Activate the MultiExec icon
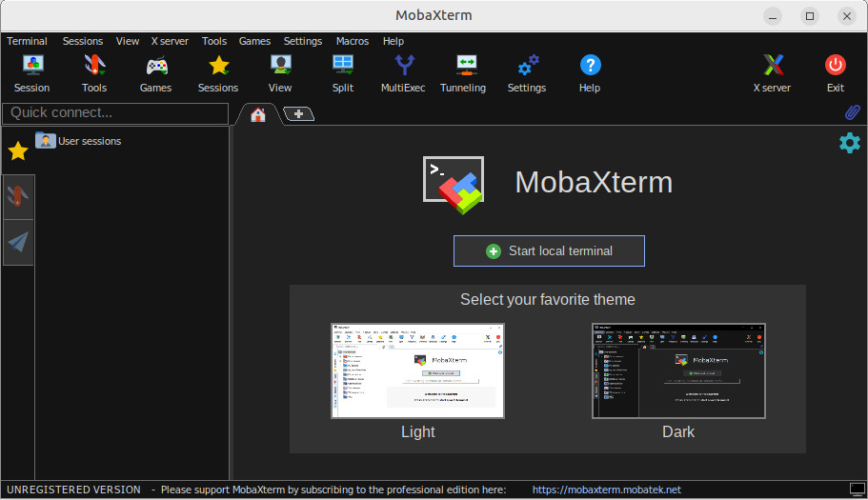This screenshot has height=500, width=868. click(403, 73)
